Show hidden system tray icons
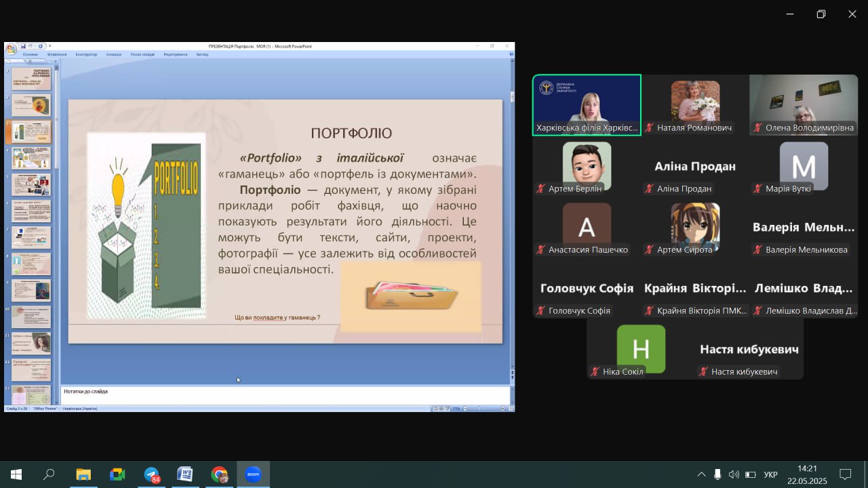This screenshot has height=488, width=868. [701, 474]
